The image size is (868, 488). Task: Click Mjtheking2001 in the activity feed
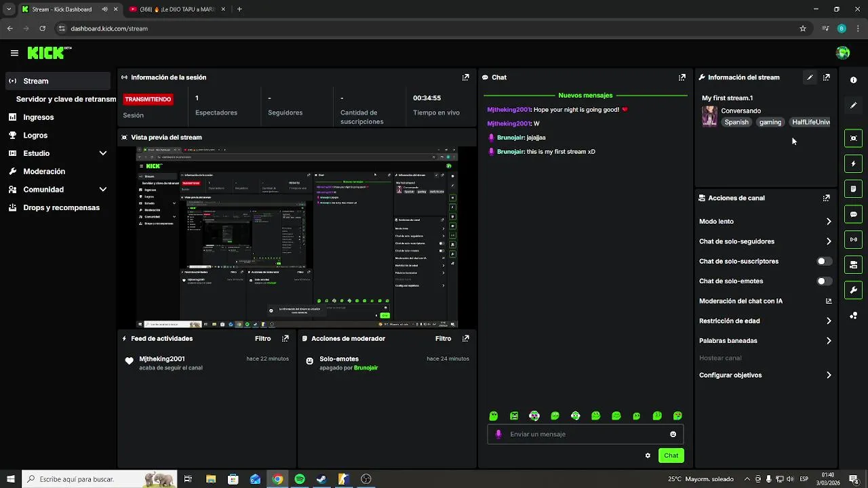tap(162, 359)
